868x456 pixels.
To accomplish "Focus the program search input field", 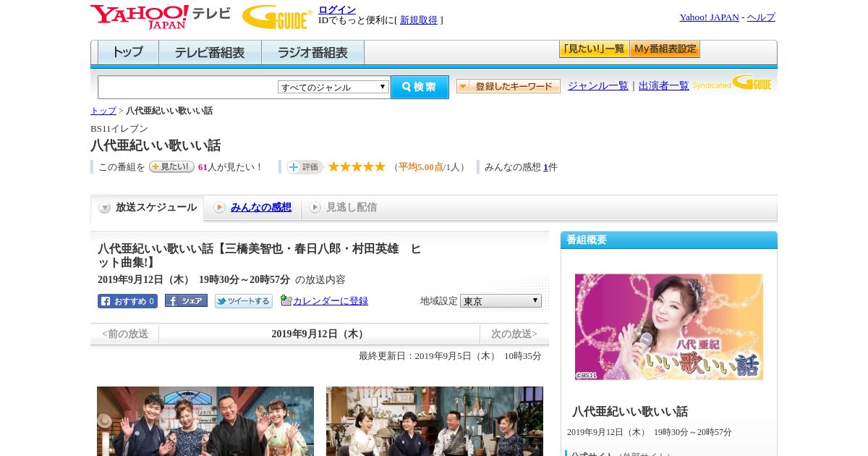I will (187, 87).
